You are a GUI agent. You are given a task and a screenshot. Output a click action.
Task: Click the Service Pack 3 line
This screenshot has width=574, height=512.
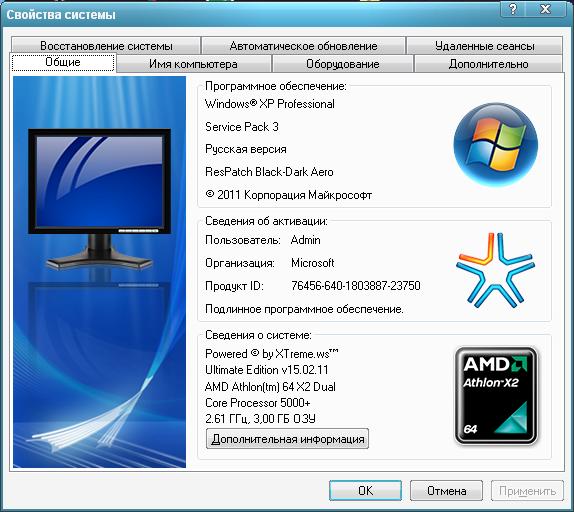(242, 127)
